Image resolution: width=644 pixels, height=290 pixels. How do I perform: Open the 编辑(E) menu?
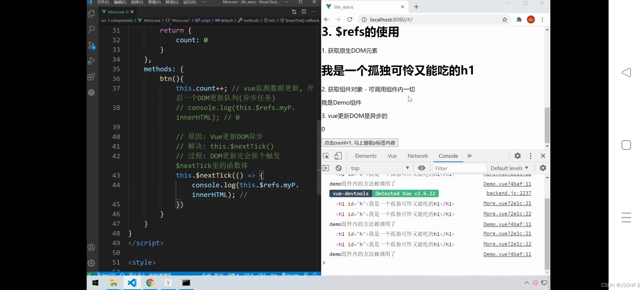(120, 2)
